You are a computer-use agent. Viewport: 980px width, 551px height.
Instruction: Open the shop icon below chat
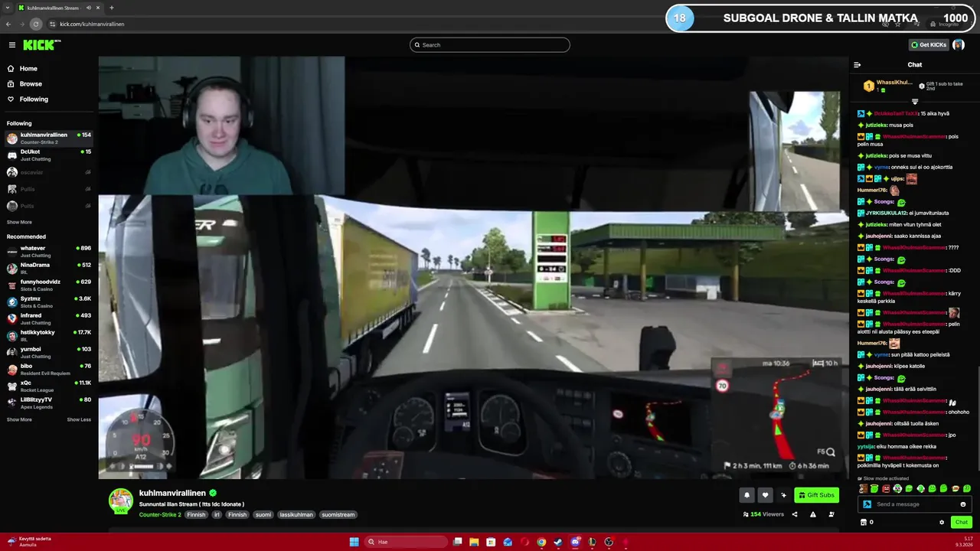(x=864, y=523)
